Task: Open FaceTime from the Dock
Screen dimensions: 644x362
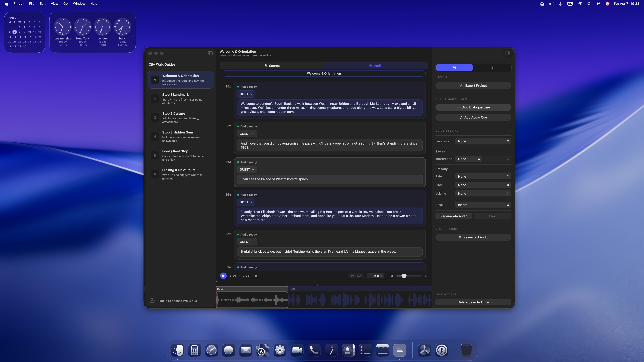Action: point(297,350)
